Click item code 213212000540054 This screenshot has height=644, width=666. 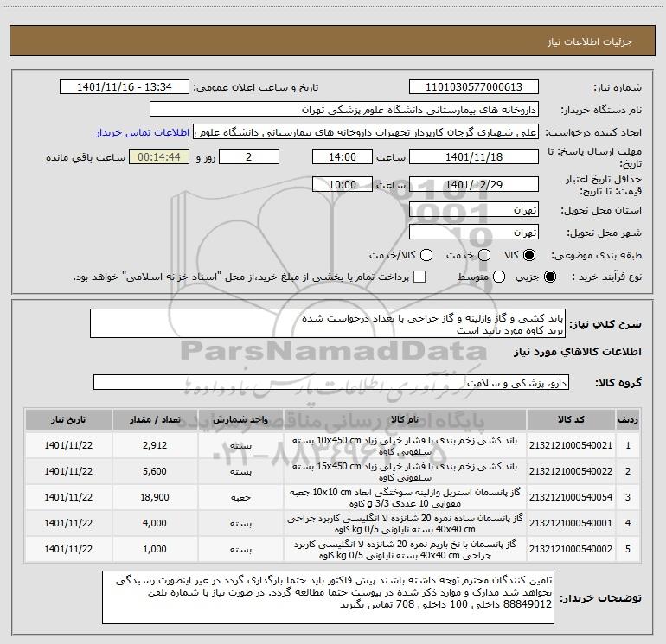[x=571, y=497]
